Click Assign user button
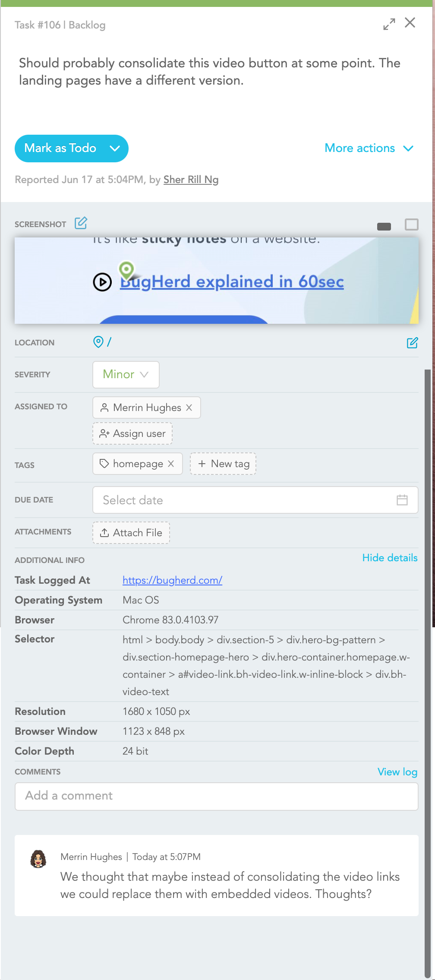Image resolution: width=435 pixels, height=980 pixels. (132, 433)
